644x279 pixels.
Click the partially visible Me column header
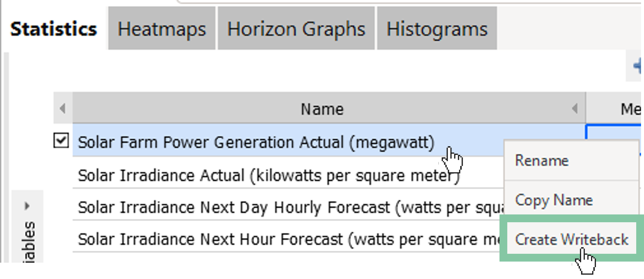[630, 109]
